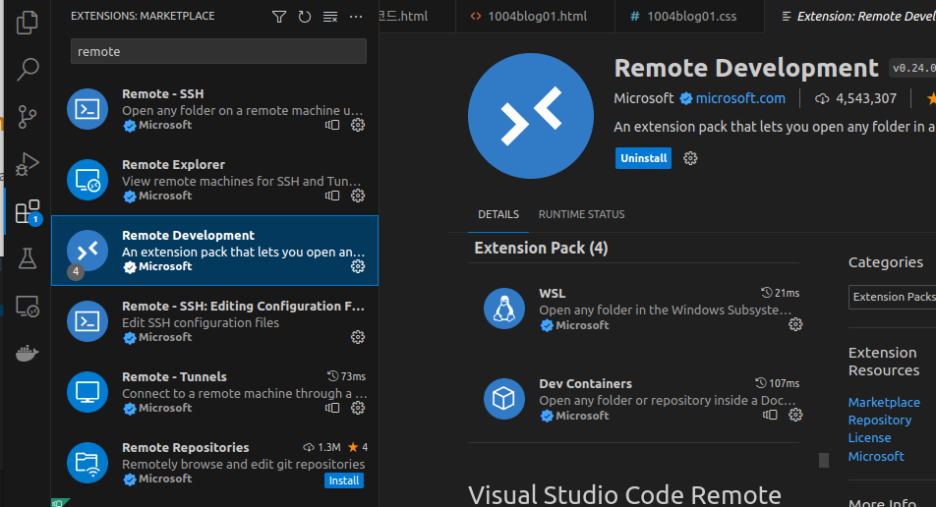Click the large Remote Development logo

point(531,116)
